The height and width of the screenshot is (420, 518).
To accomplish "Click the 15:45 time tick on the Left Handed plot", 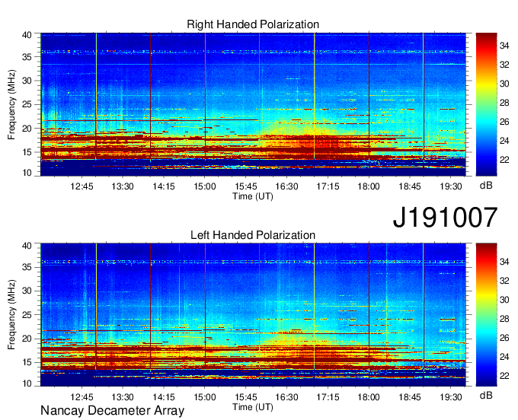I will click(x=246, y=396).
